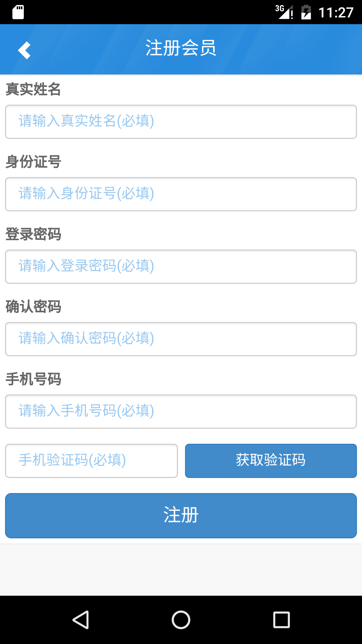Open the recent apps square button
The image size is (362, 644).
click(x=281, y=620)
